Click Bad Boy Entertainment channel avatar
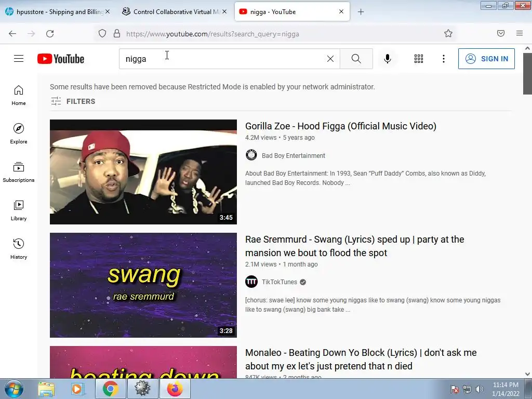Viewport: 532px width, 399px height. tap(251, 155)
